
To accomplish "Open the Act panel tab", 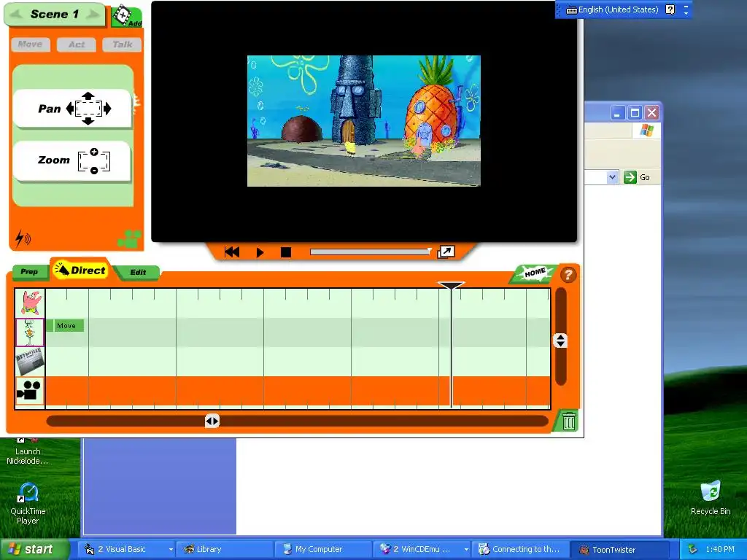I will (76, 44).
